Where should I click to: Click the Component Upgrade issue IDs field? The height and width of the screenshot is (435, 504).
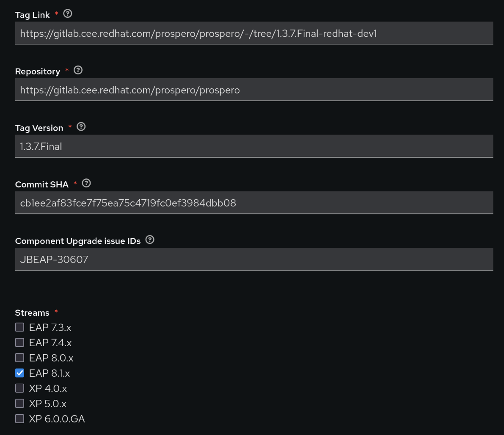pos(254,259)
